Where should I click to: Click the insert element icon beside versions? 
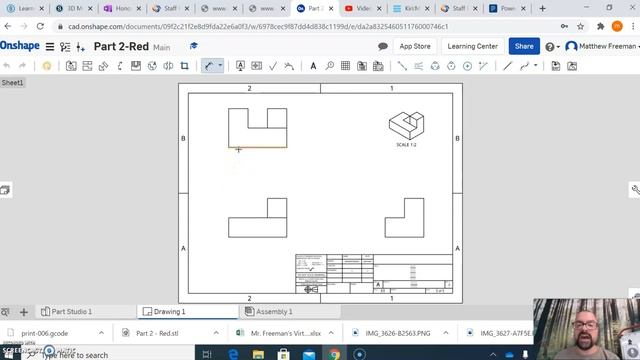80,47
